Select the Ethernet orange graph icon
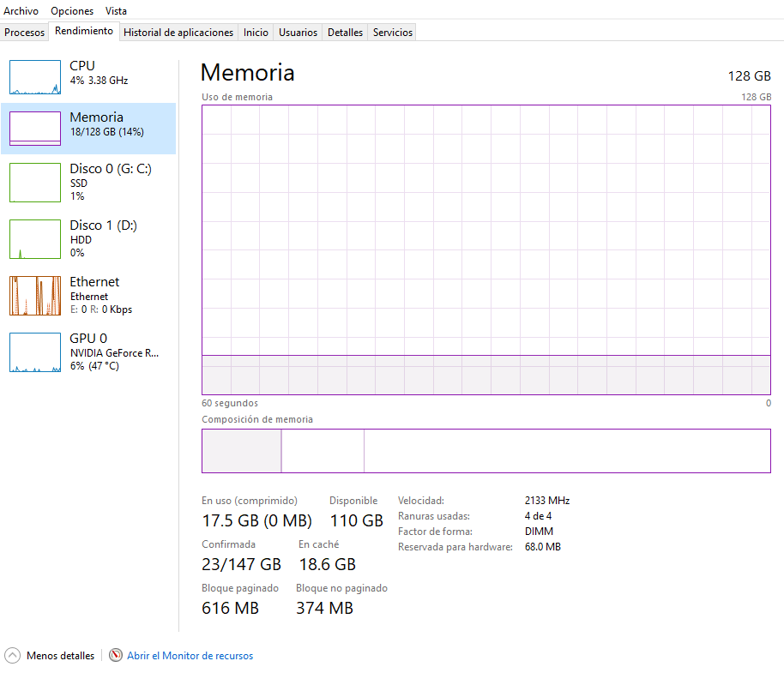This screenshot has width=784, height=673. point(35,295)
